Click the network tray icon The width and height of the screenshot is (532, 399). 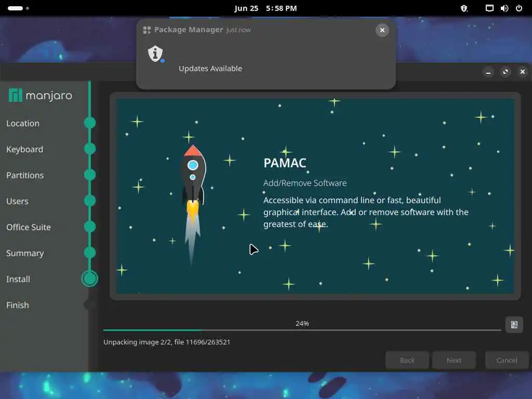coord(489,8)
